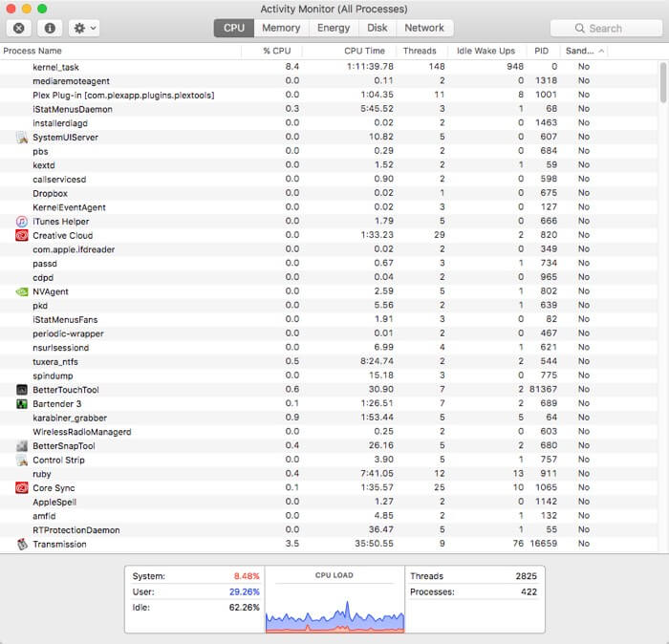The width and height of the screenshot is (669, 644).
Task: Select the Dropbox process row
Action: (x=329, y=193)
